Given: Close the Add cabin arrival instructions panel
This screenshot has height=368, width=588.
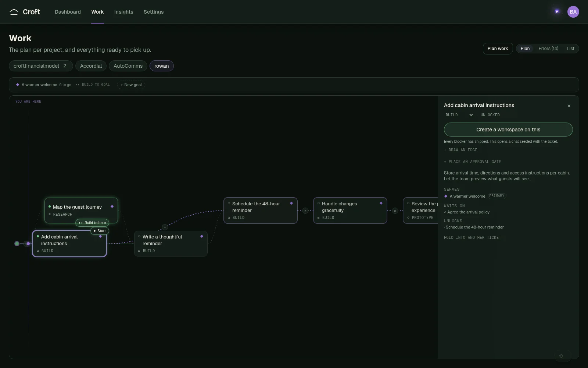Looking at the screenshot, I should tap(569, 106).
